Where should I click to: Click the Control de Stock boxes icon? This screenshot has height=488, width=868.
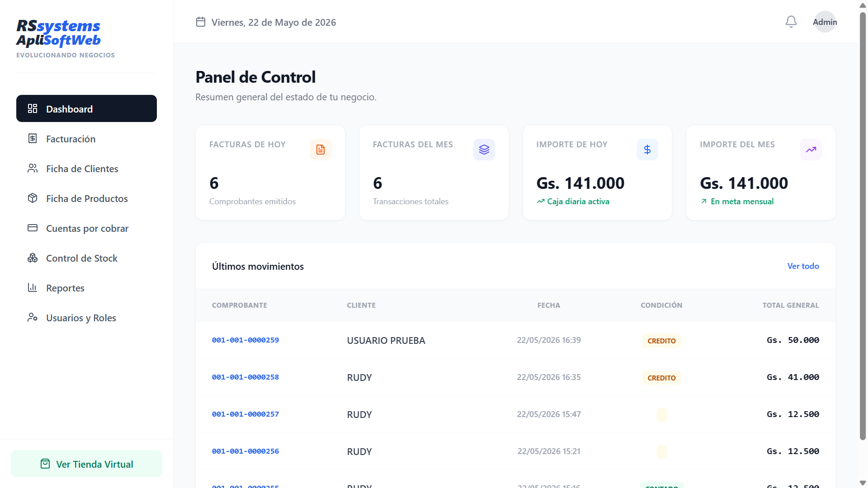(x=33, y=258)
